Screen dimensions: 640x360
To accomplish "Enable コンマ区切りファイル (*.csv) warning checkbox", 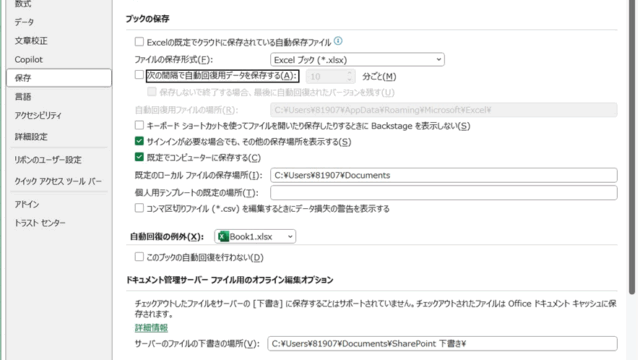I will (x=139, y=208).
